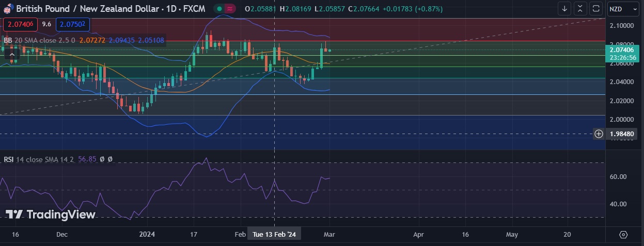Click the Apr label on time axis
This screenshot has width=644, height=246.
point(419,234)
